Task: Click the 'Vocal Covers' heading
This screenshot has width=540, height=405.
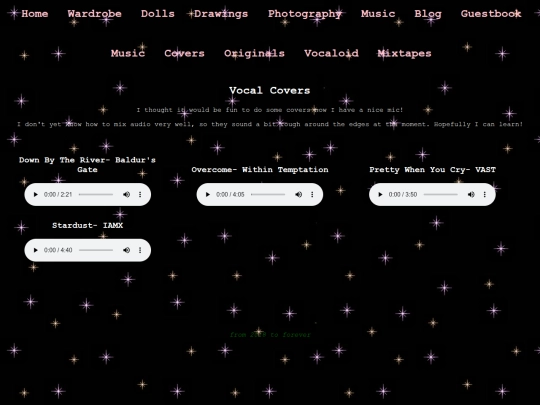Action: click(270, 91)
